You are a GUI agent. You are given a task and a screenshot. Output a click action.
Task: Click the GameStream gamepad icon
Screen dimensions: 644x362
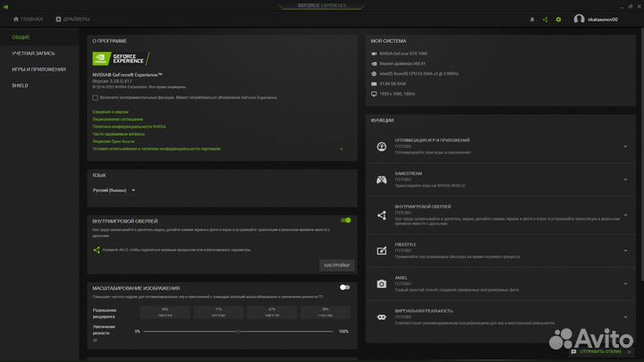[x=381, y=180]
